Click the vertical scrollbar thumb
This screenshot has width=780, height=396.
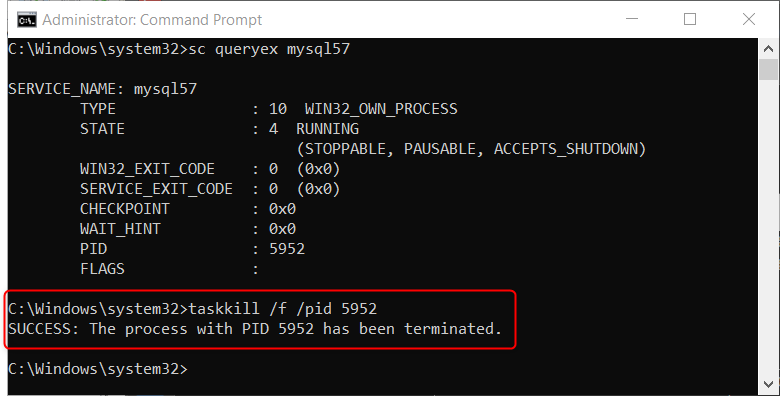[x=768, y=69]
